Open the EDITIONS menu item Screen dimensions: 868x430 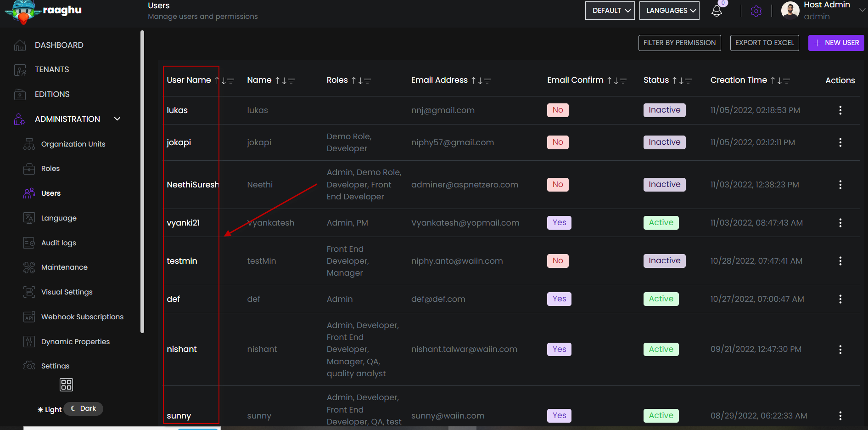[52, 94]
